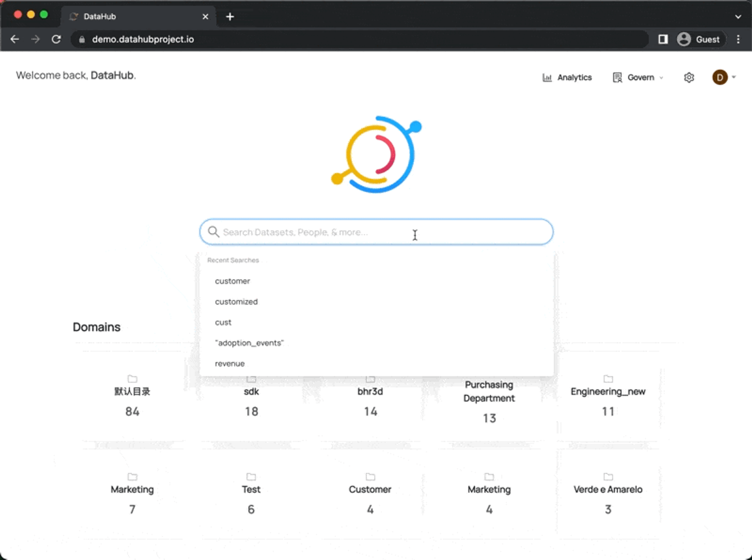Open the sdk domain card
The height and width of the screenshot is (560, 752).
click(251, 401)
